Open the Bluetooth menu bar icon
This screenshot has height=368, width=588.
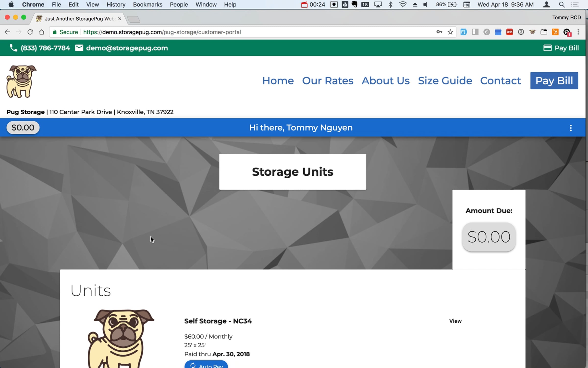point(391,4)
